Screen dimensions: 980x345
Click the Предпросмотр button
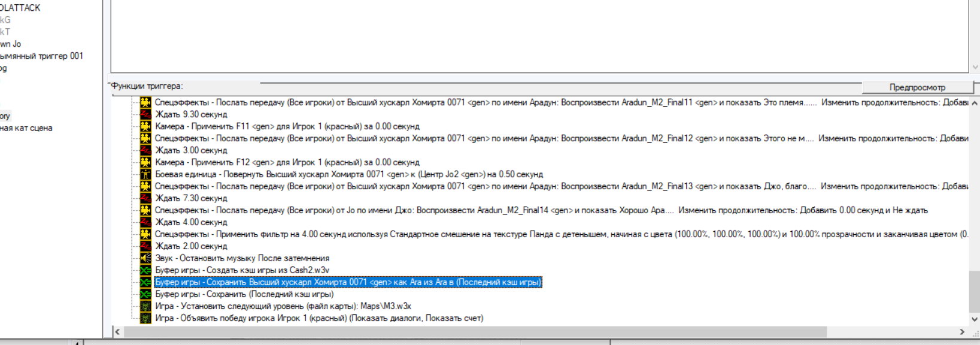pos(917,87)
